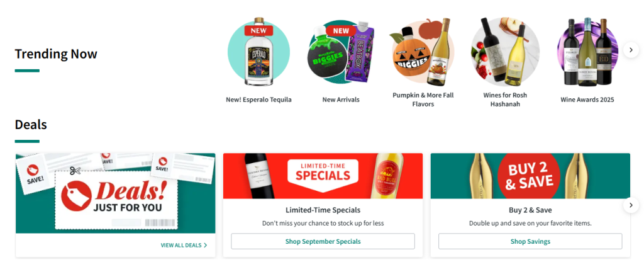The width and height of the screenshot is (644, 262).
Task: Advance the Deals carousel with the right arrow
Action: (631, 205)
